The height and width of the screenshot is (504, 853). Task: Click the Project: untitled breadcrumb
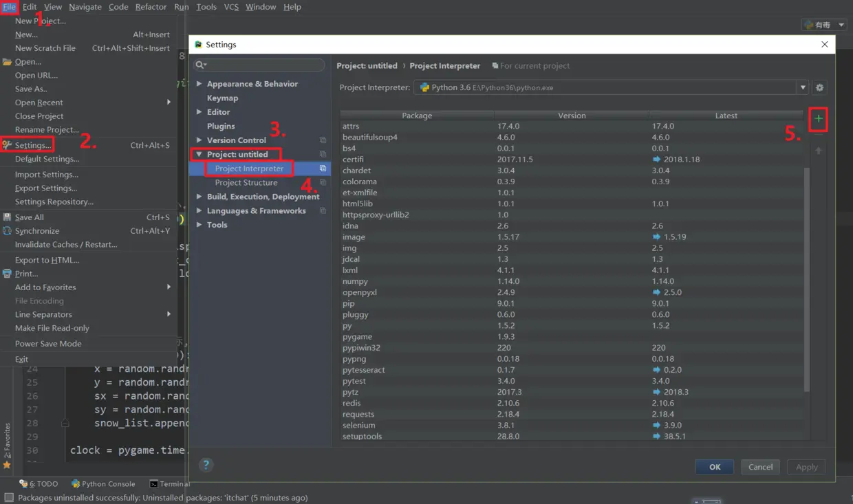tap(367, 66)
